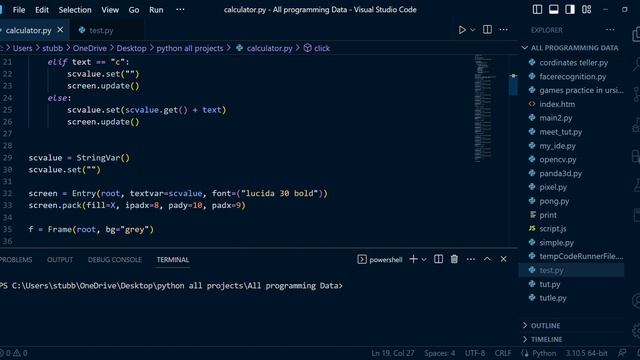Image resolution: width=640 pixels, height=360 pixels.
Task: Click Ln 19, Col 27 status item
Action: [x=393, y=353]
